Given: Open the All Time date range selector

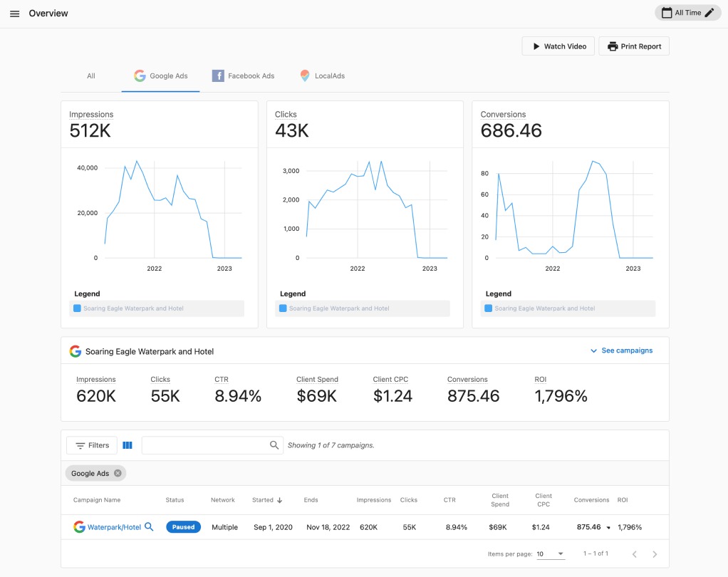Looking at the screenshot, I should tap(687, 13).
